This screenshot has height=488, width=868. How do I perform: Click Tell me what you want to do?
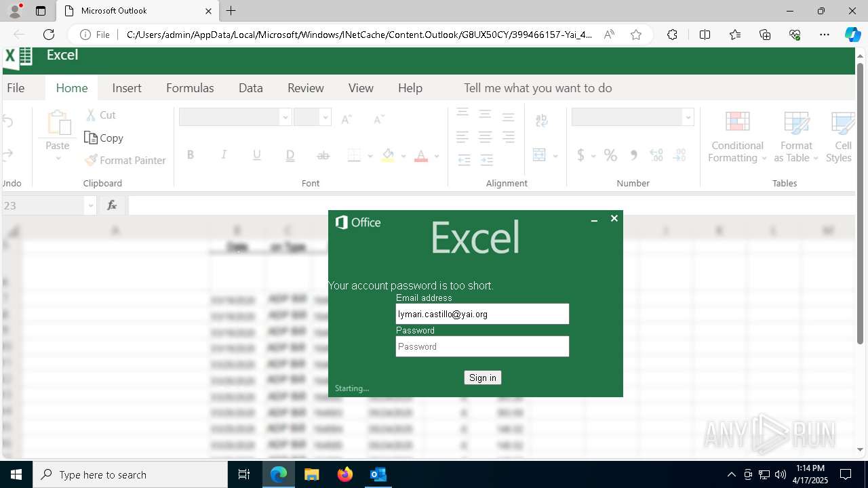pos(538,88)
